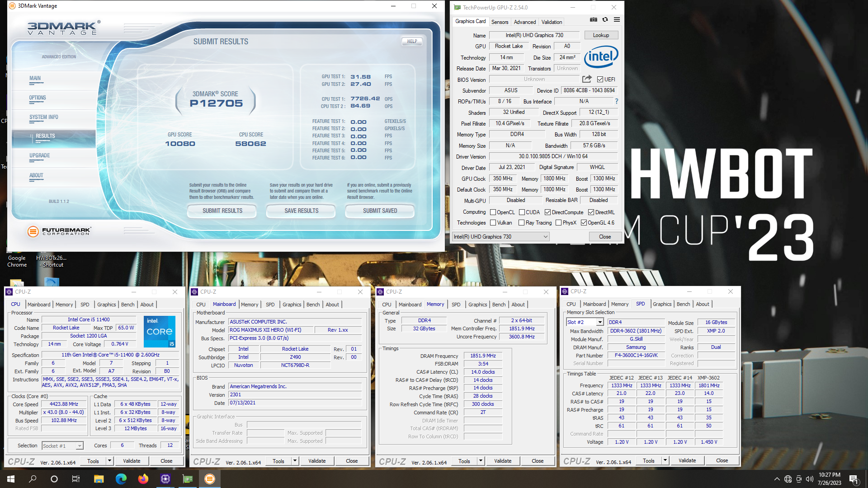The height and width of the screenshot is (488, 868).
Task: Open Cortana circle icon on taskbar
Action: coord(54,479)
